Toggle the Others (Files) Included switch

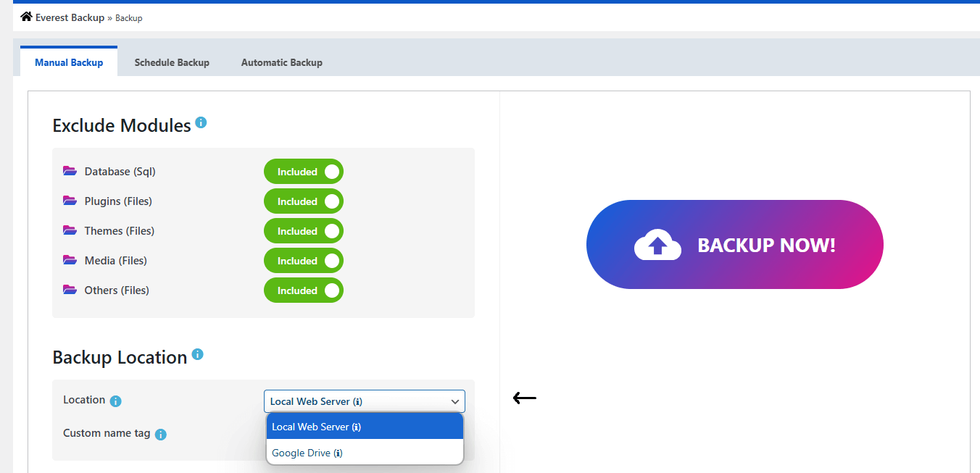tap(303, 290)
